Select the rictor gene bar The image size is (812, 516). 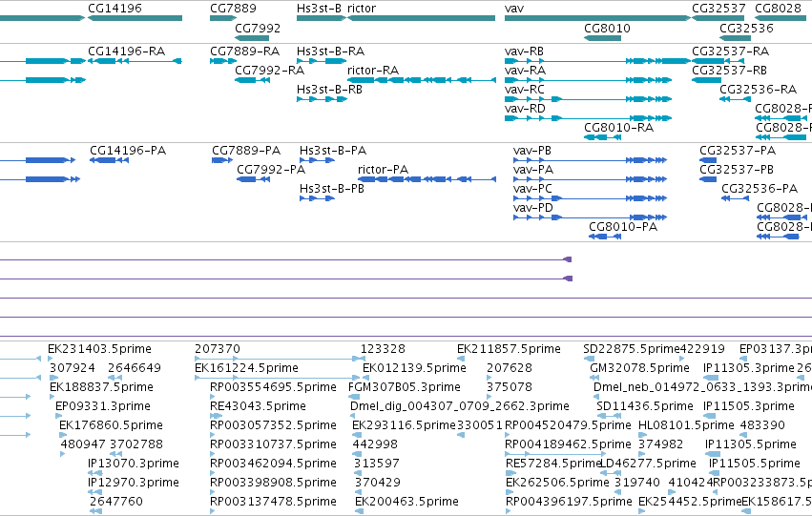tap(422, 18)
